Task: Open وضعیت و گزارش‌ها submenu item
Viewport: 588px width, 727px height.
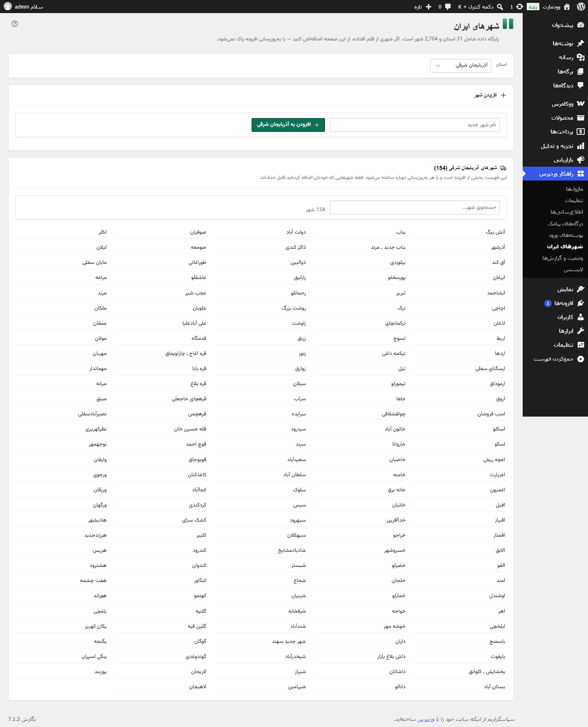Action: pos(562,258)
